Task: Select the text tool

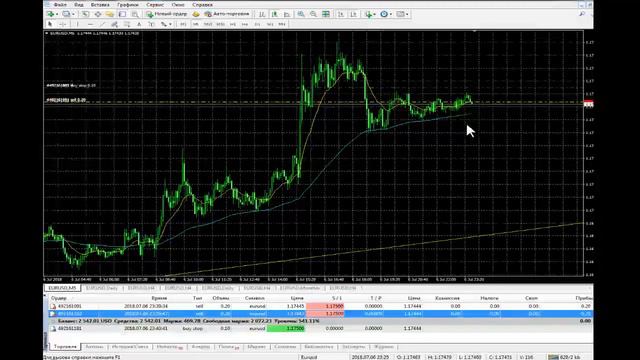Action: pyautogui.click(x=139, y=24)
